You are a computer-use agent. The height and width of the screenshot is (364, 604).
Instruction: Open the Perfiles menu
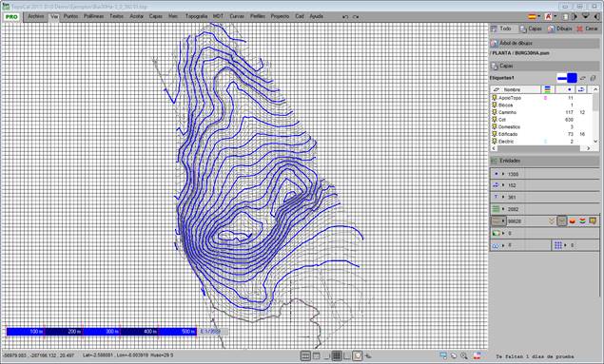pos(258,16)
